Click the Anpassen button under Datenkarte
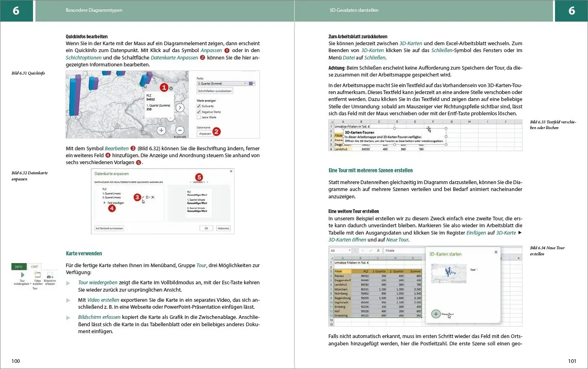 (x=205, y=134)
